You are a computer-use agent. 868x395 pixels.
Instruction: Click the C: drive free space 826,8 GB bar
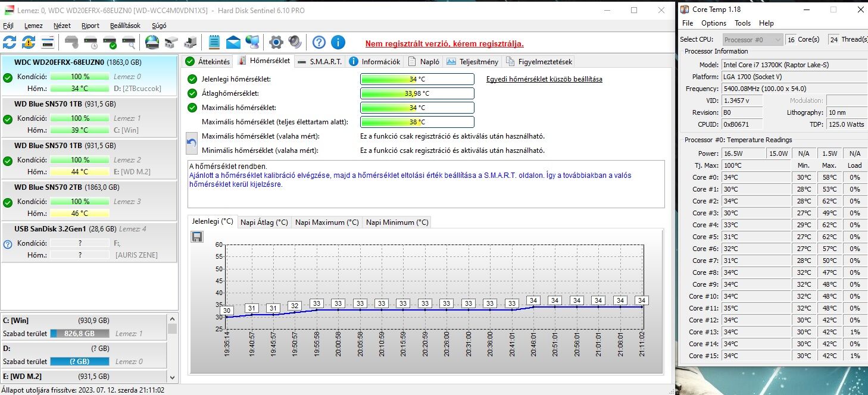tap(80, 334)
